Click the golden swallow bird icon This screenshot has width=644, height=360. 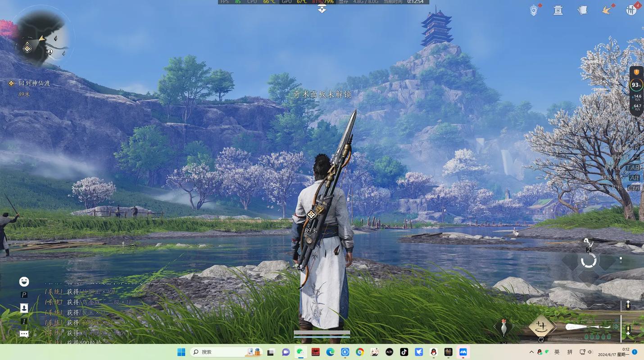[608, 9]
